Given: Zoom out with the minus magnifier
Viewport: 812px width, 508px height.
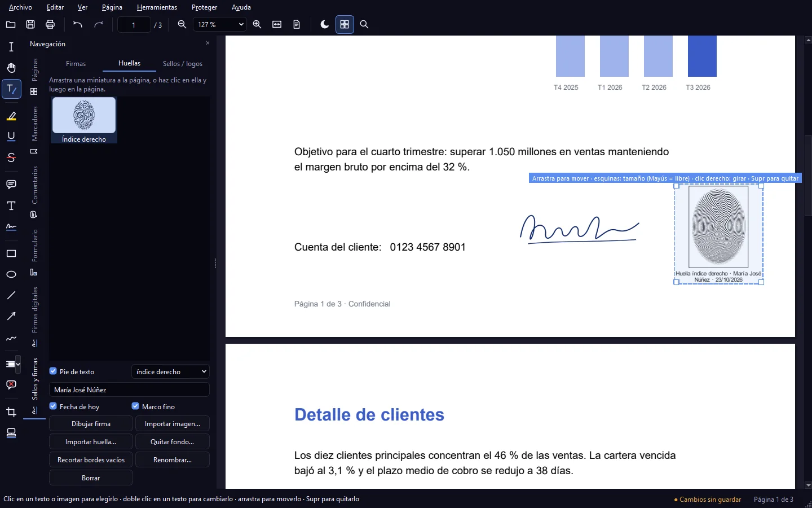Looking at the screenshot, I should point(182,24).
